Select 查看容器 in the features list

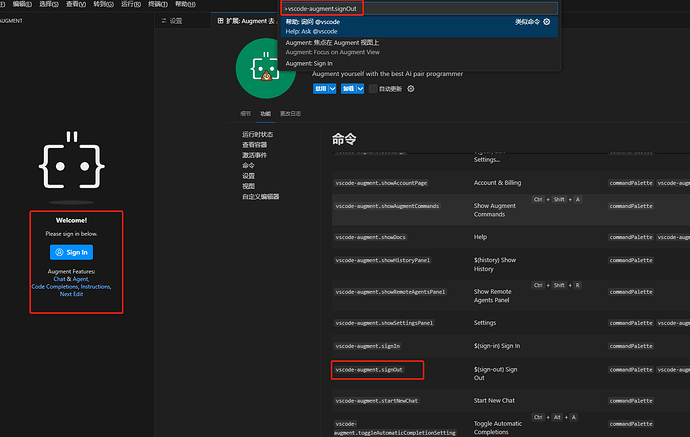click(254, 145)
